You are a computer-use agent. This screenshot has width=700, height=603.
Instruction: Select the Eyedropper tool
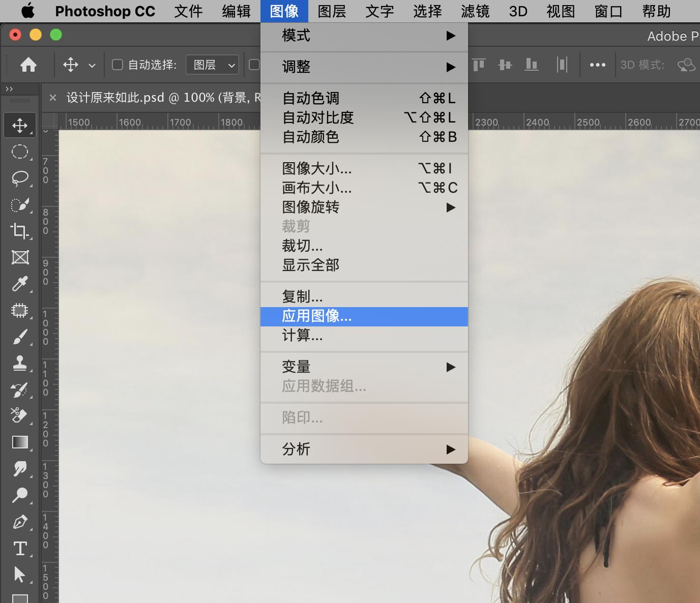click(20, 284)
